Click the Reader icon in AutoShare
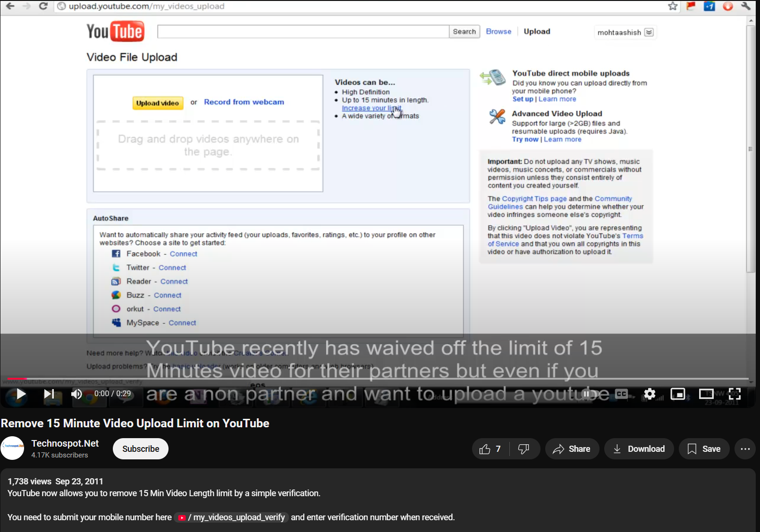760x532 pixels. tap(116, 282)
